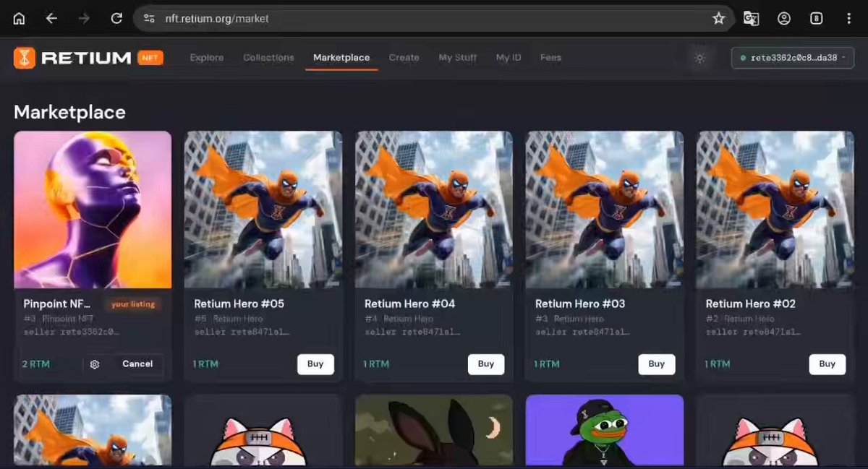Open the My Stuff tab
This screenshot has width=868, height=469.
coord(458,58)
